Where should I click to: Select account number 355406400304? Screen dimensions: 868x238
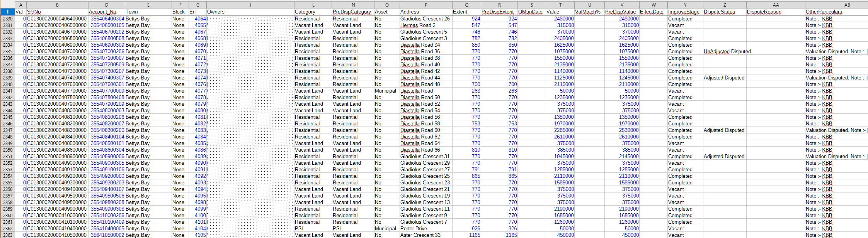point(107,19)
